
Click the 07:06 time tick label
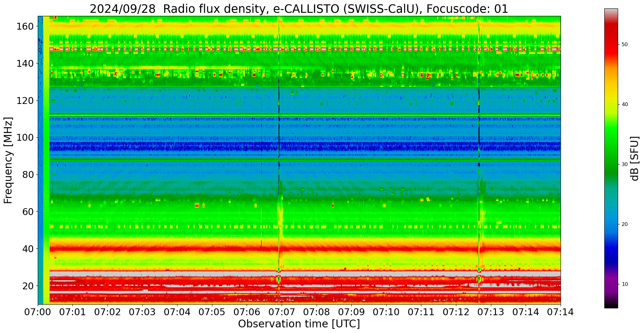point(247,312)
